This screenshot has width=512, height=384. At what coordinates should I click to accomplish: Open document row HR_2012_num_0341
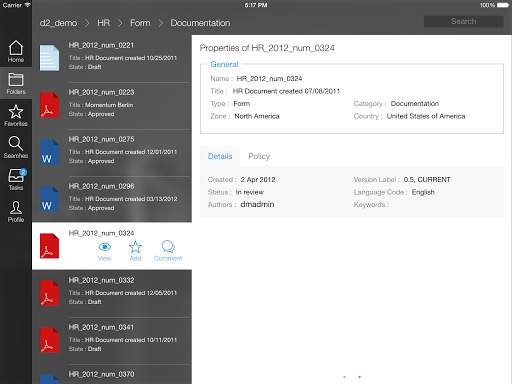(112, 340)
